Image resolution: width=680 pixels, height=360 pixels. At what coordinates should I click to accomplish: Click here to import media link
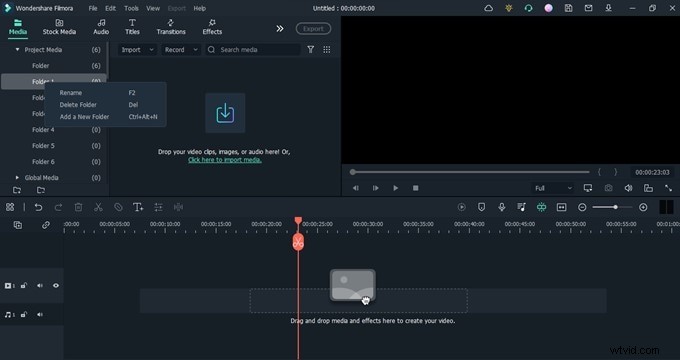tap(225, 160)
